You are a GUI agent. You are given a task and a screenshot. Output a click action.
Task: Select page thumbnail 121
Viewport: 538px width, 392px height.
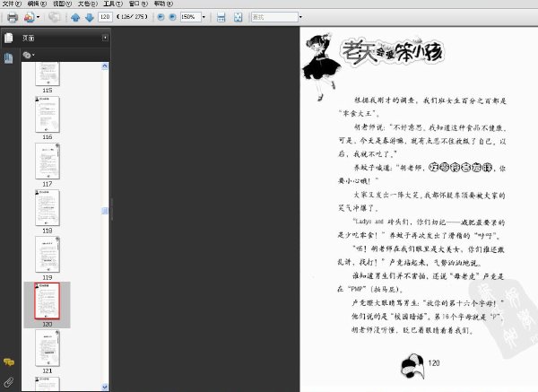(48, 348)
